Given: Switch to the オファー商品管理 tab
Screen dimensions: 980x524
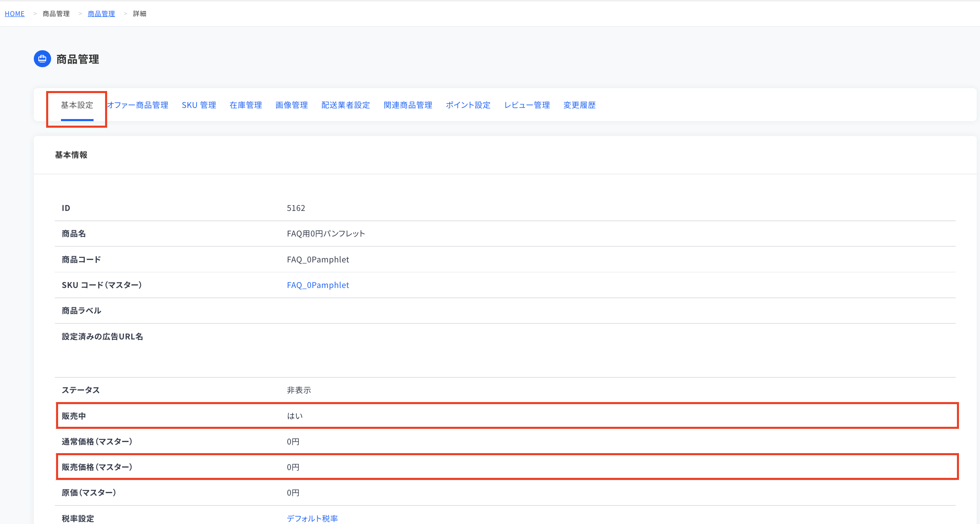Looking at the screenshot, I should [x=138, y=105].
